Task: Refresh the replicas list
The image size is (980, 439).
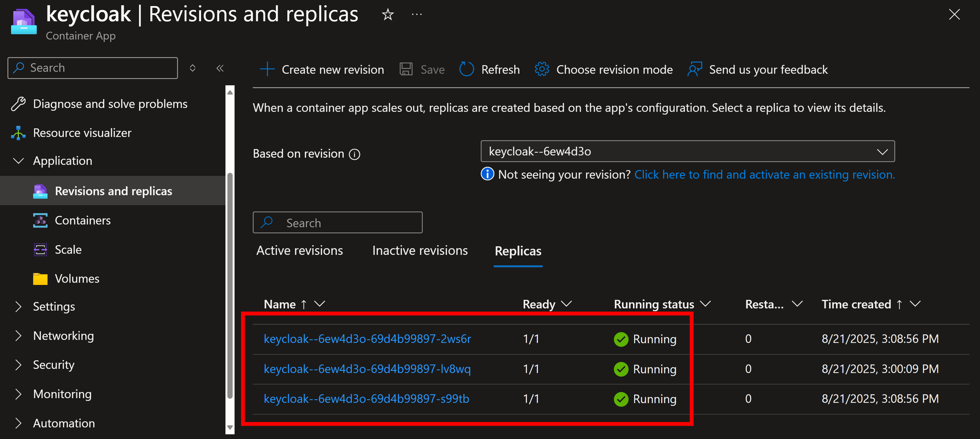Action: coord(489,69)
